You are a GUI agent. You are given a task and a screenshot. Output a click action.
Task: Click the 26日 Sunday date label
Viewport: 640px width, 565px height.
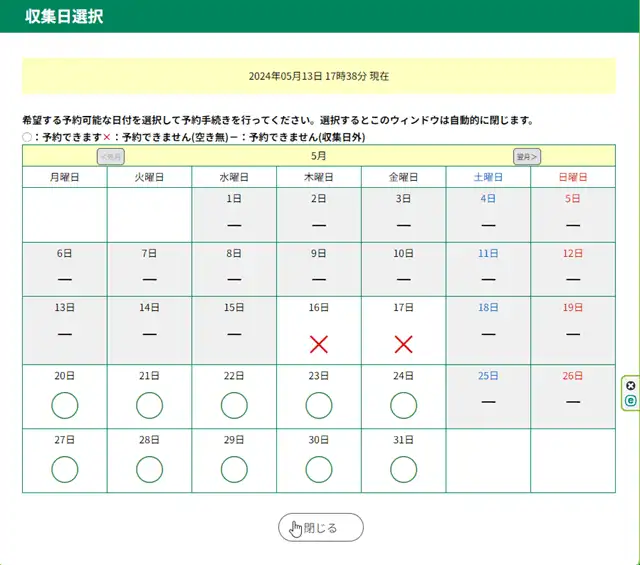[573, 376]
